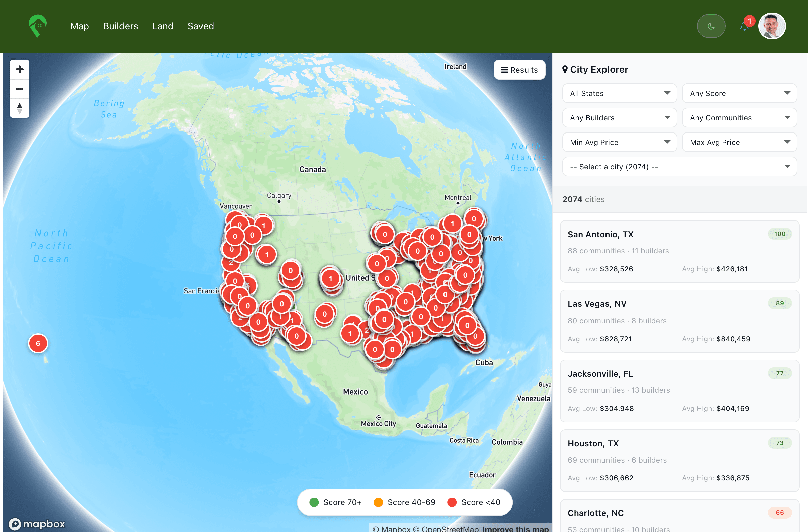Open the Select a city dropdown
808x532 pixels.
pyautogui.click(x=679, y=167)
